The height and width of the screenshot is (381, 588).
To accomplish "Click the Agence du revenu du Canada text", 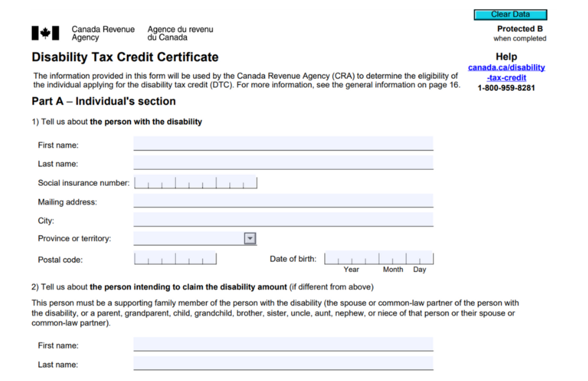I will (180, 33).
